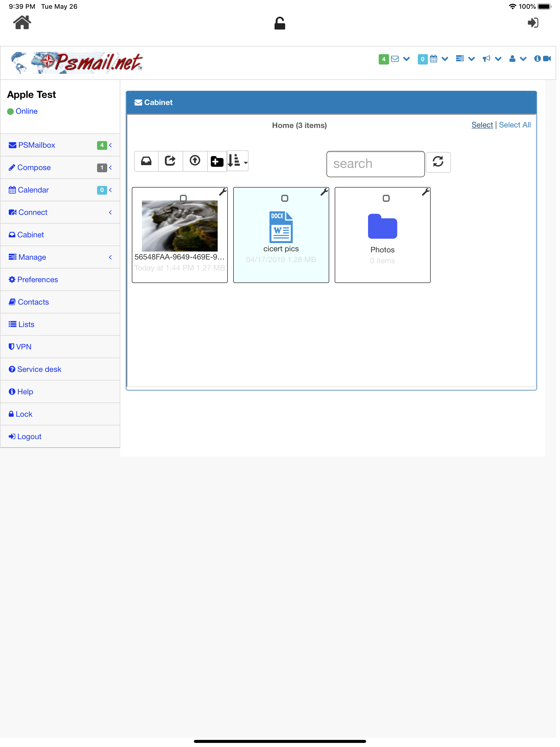The height and width of the screenshot is (747, 560).
Task: Click the Photos folder name
Action: click(382, 250)
